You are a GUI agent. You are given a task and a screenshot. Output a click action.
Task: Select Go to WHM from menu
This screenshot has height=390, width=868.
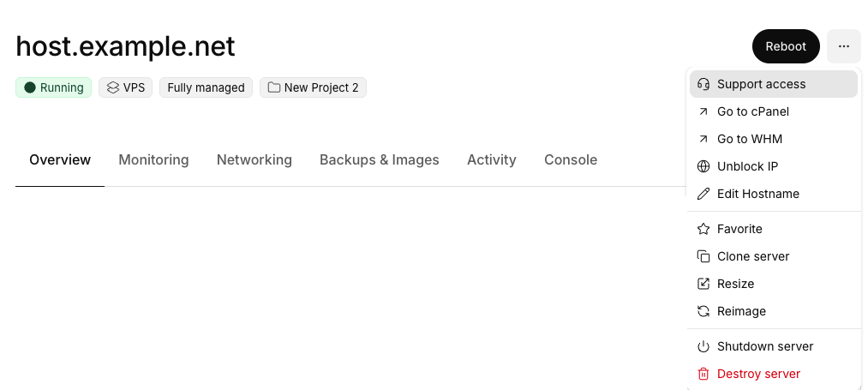[x=749, y=139]
